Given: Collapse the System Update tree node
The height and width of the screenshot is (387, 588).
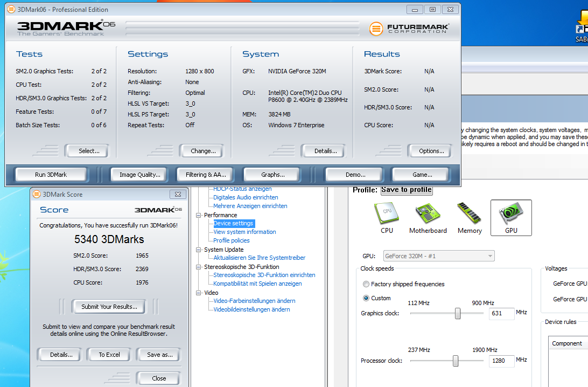Looking at the screenshot, I should click(x=198, y=250).
